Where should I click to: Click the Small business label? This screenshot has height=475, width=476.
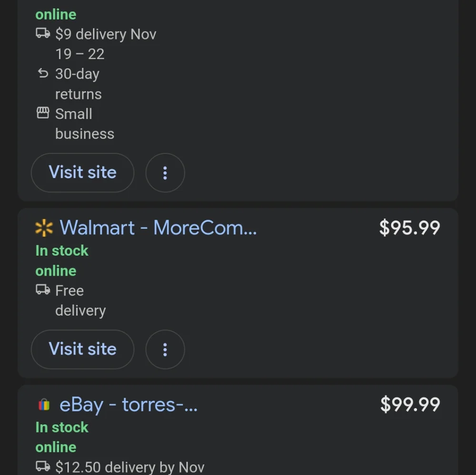(x=85, y=124)
